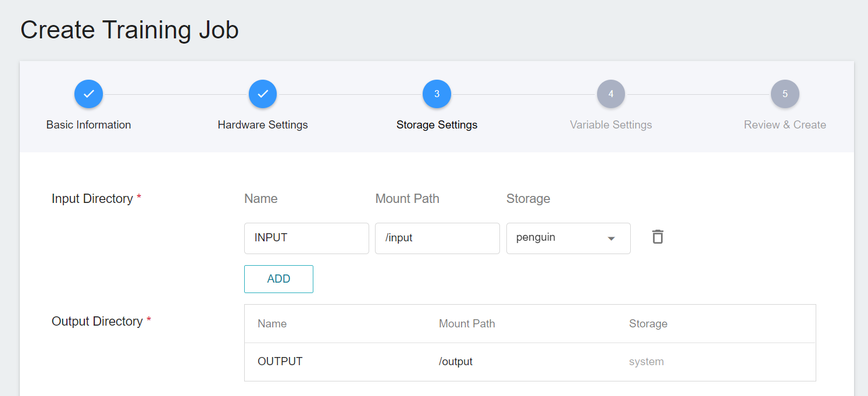
Task: Click the Create Training Job heading
Action: (130, 30)
